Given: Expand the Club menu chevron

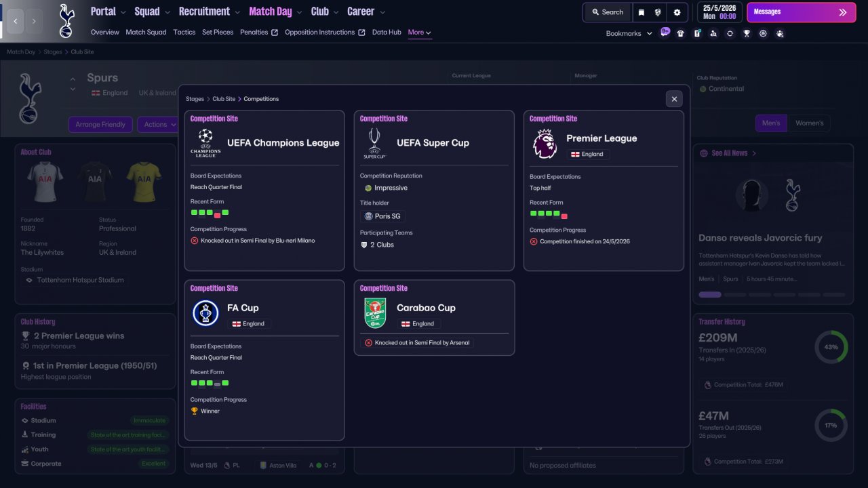Looking at the screenshot, I should (336, 12).
